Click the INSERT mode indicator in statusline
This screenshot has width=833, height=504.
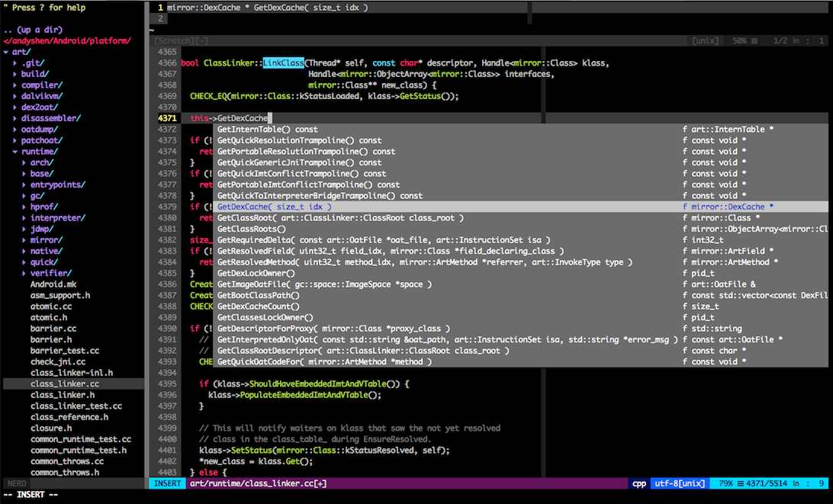[x=167, y=484]
